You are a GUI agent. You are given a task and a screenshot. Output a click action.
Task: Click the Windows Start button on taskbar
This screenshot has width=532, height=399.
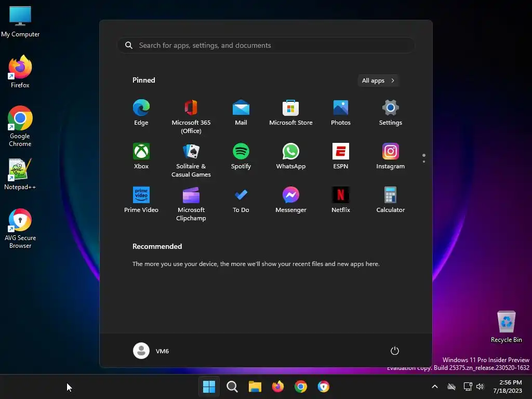[209, 387]
